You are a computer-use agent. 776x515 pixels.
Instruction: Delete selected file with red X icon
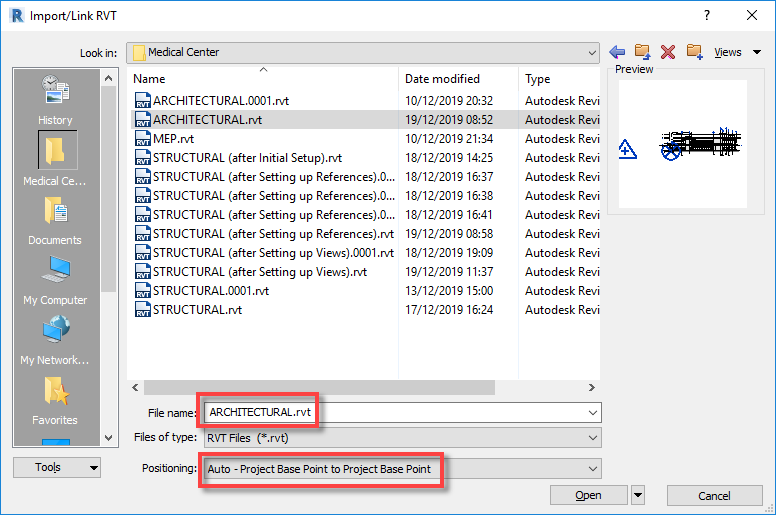click(668, 51)
